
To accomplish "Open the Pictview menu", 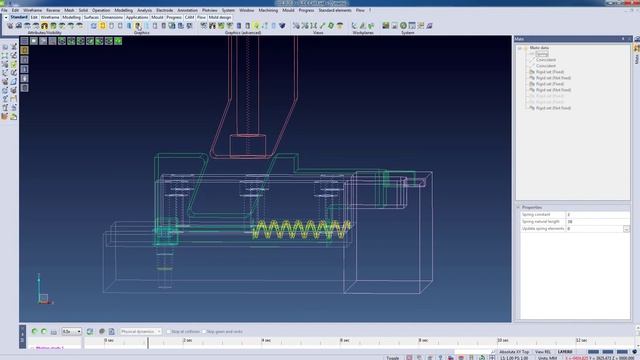I will [x=210, y=10].
